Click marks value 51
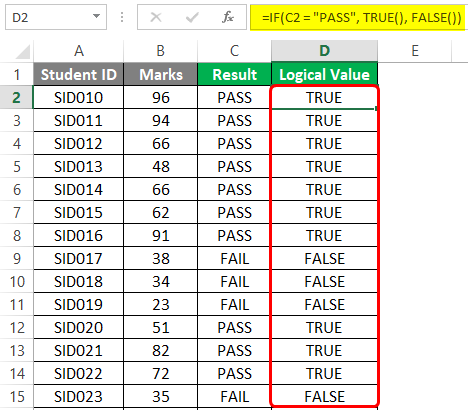The height and width of the screenshot is (410, 468). (161, 327)
